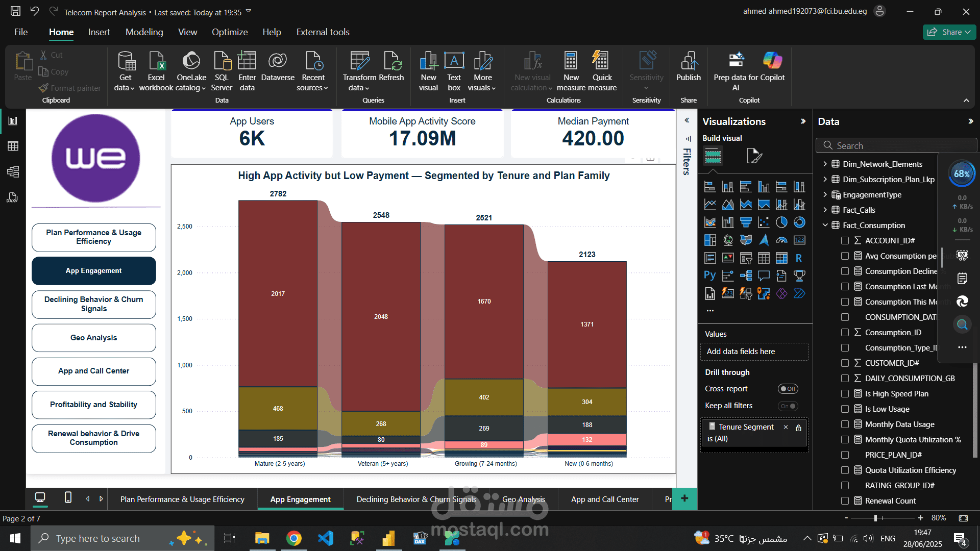Check the ACCOUNT_ID# field
The image size is (980, 551).
845,240
